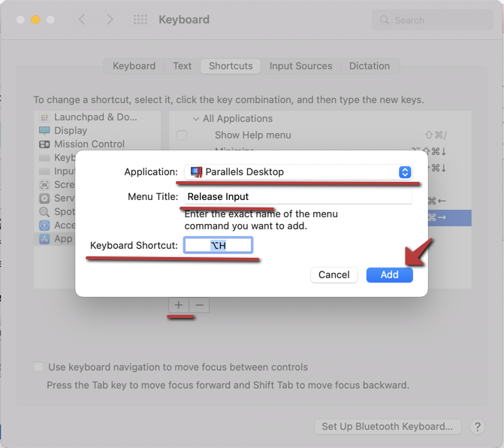Click the plus button to add shortcut
The image size is (504, 448).
pos(179,305)
